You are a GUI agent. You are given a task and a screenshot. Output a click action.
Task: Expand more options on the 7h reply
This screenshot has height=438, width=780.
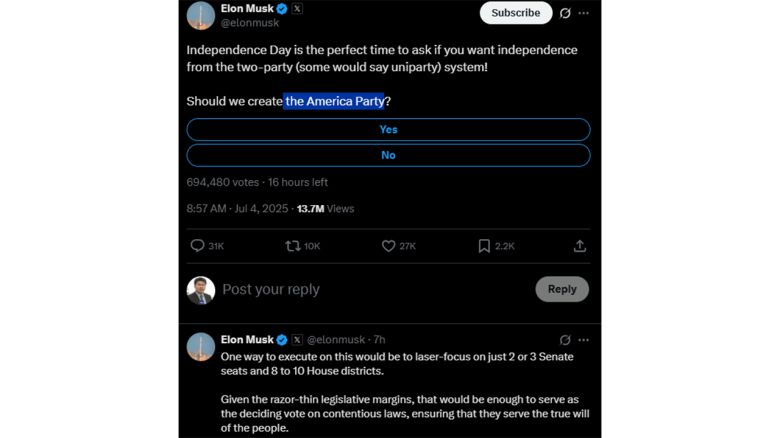[x=584, y=340]
